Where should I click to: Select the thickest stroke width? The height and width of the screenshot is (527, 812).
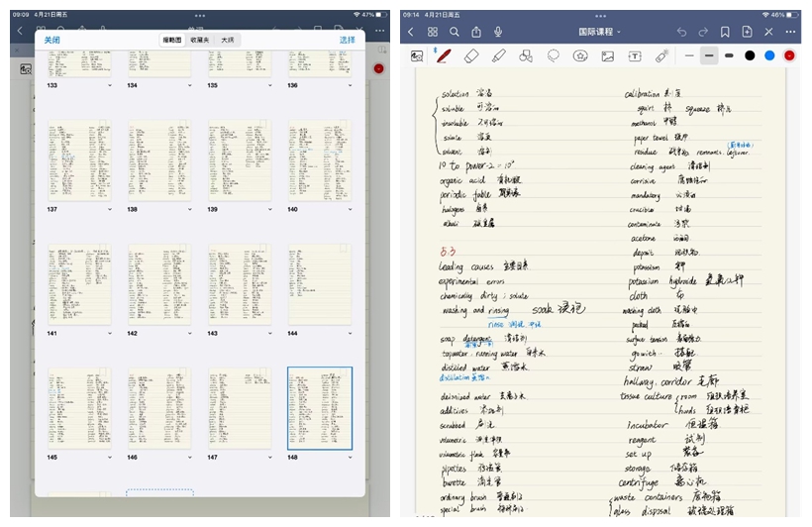(729, 55)
